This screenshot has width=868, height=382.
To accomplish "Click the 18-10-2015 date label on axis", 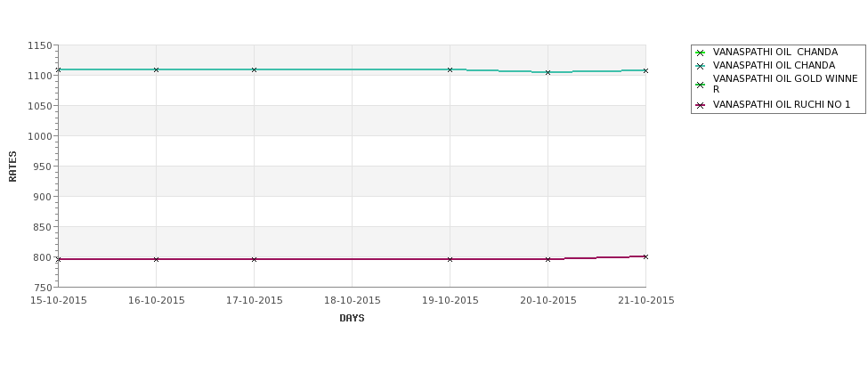I will click(352, 301).
